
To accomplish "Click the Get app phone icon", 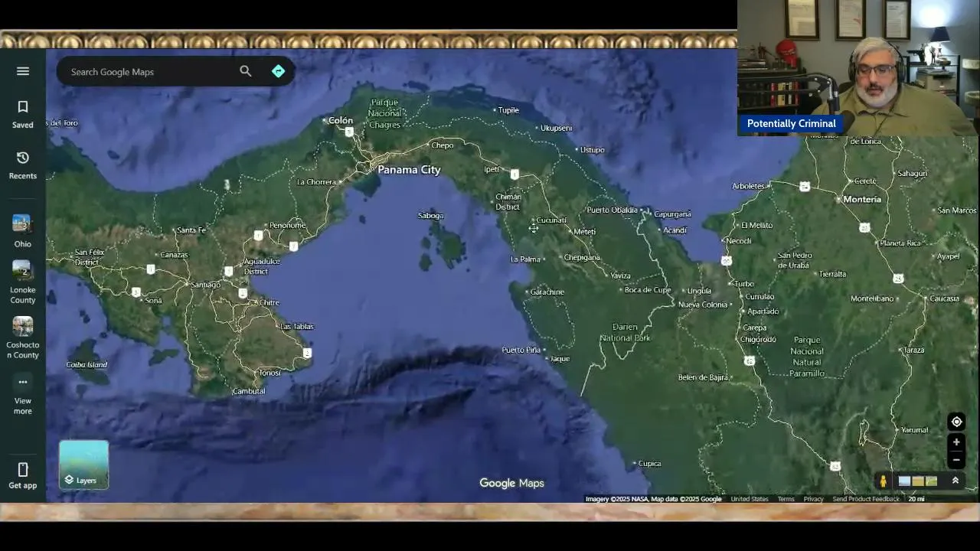I will click(23, 474).
